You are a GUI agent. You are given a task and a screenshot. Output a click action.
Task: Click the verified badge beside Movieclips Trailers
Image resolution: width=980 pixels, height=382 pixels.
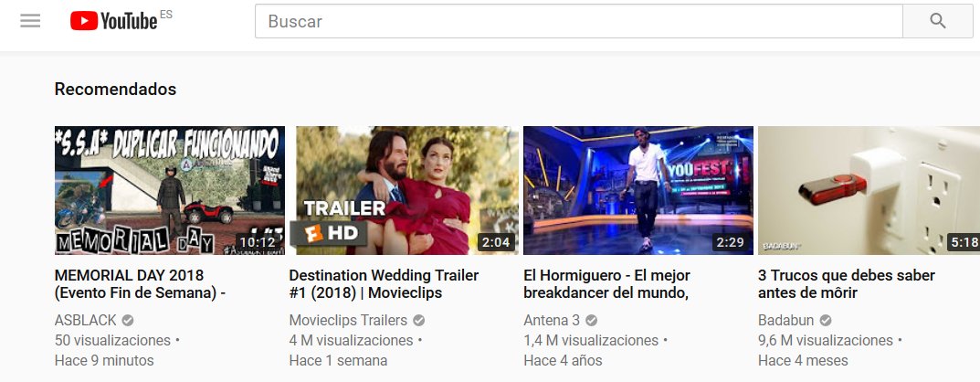click(418, 321)
